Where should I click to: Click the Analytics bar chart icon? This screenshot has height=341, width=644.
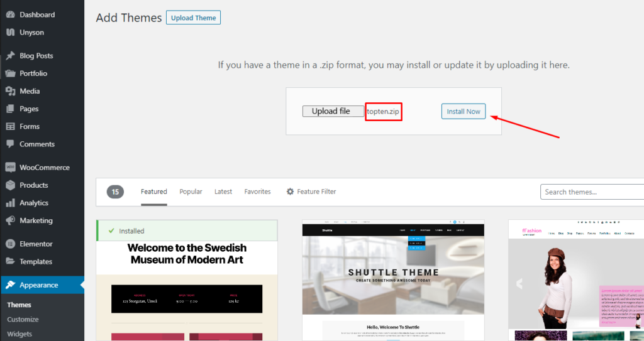click(11, 203)
